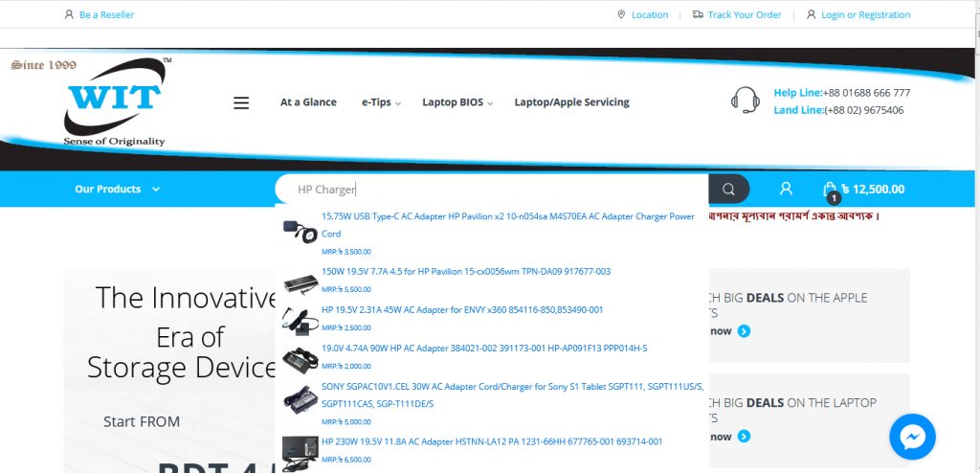Open the HP 45W ENVY x360 adapter thumbnail
Viewport: 980px width, 473px height.
click(300, 321)
